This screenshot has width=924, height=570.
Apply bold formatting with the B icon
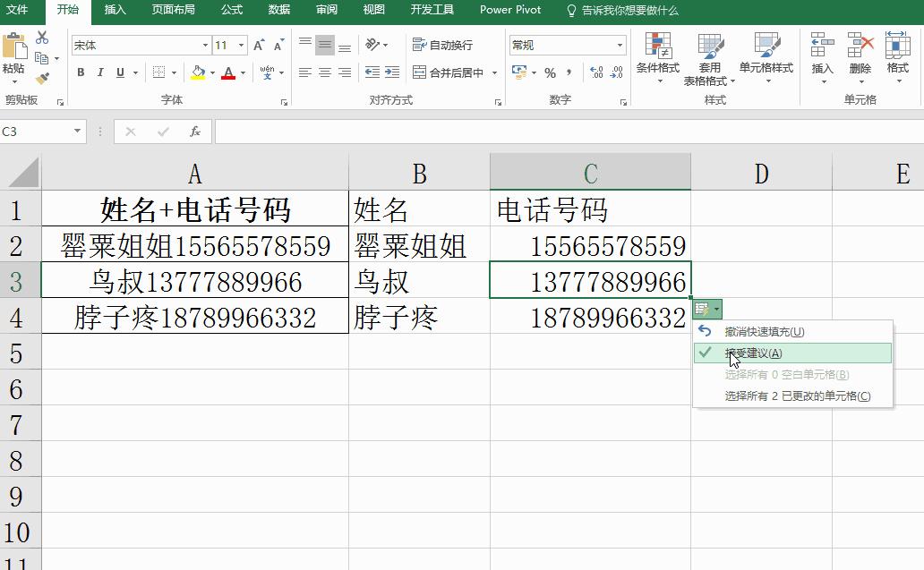point(80,72)
